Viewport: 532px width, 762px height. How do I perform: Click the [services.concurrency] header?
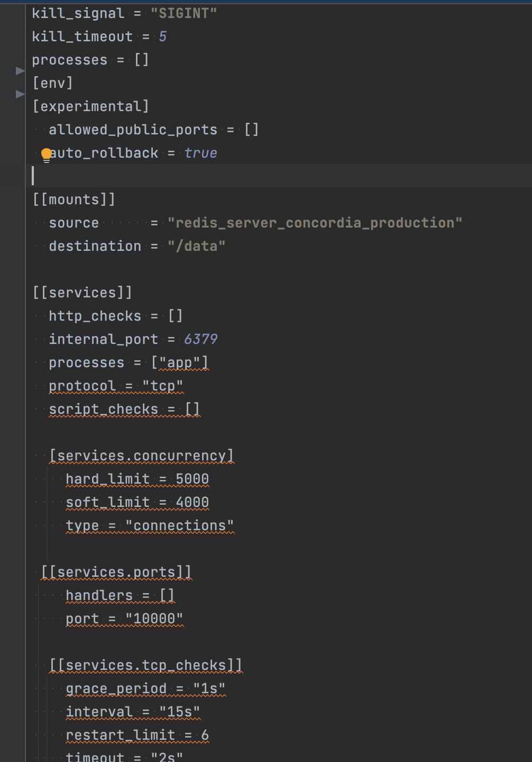(x=141, y=456)
